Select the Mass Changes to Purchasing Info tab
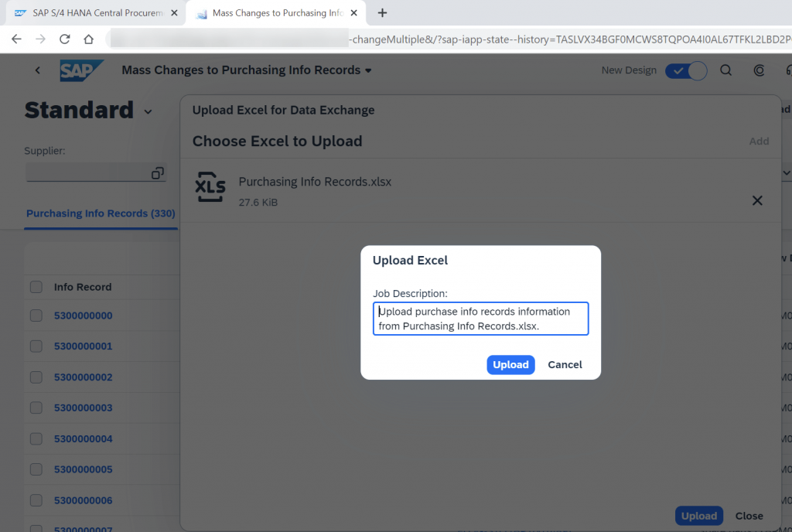 click(276, 13)
